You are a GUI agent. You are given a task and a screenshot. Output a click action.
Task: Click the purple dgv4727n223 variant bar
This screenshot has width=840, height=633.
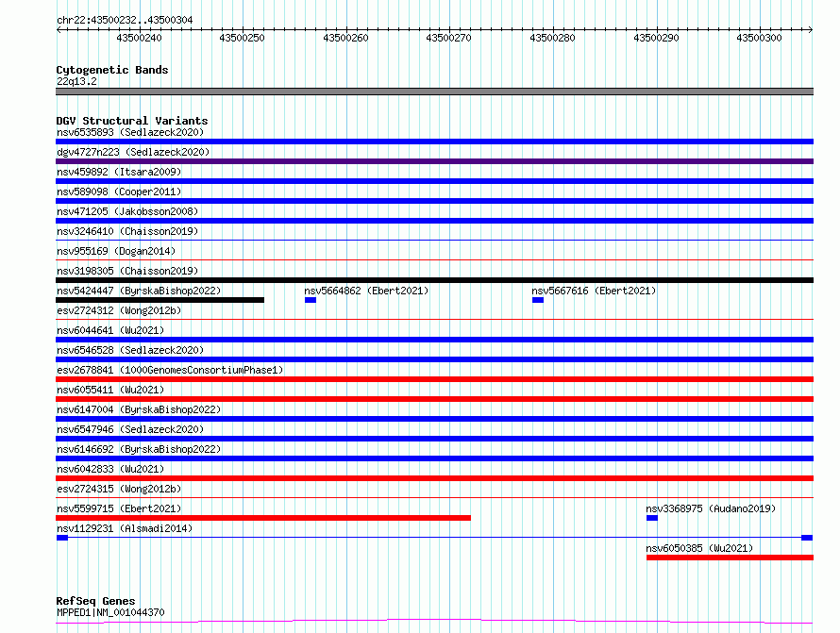[x=434, y=161]
